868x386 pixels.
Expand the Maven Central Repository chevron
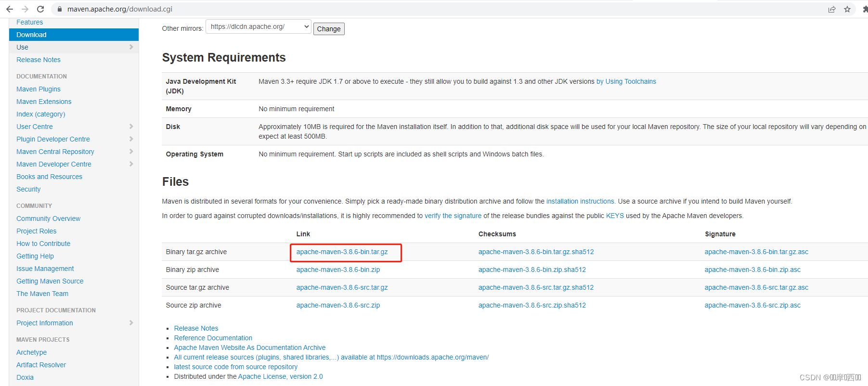click(x=131, y=151)
